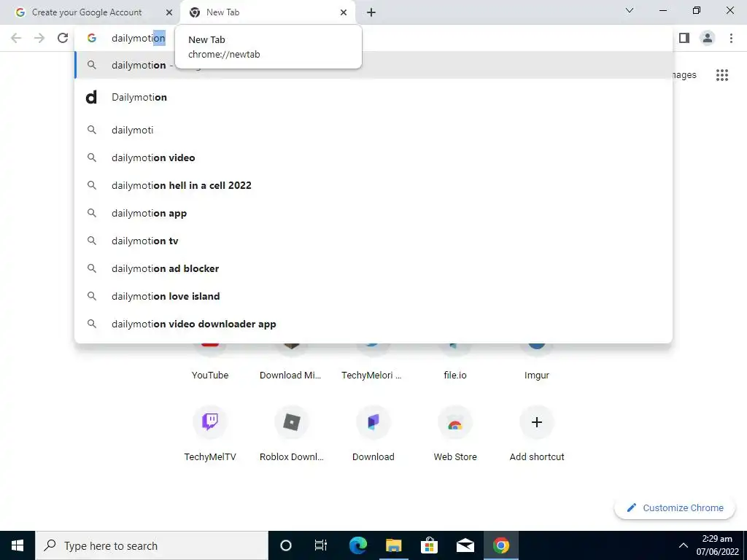Close the New Tab tab
The height and width of the screenshot is (560, 747).
344,12
